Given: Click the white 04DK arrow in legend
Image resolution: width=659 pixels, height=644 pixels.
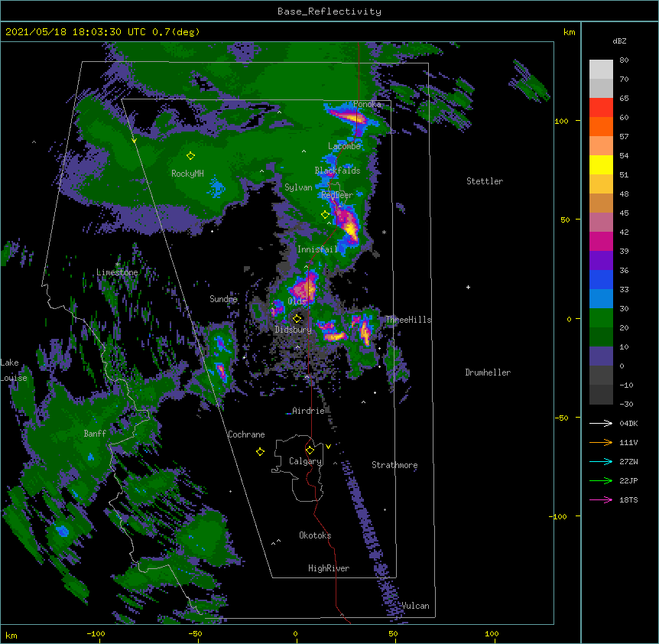Looking at the screenshot, I should point(601,423).
